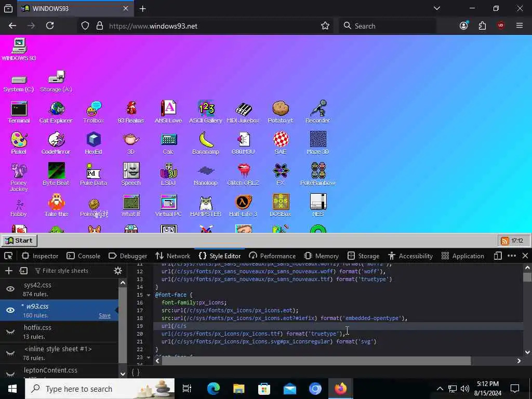
Task: Open ASCII Gallery icon
Action: point(206,112)
